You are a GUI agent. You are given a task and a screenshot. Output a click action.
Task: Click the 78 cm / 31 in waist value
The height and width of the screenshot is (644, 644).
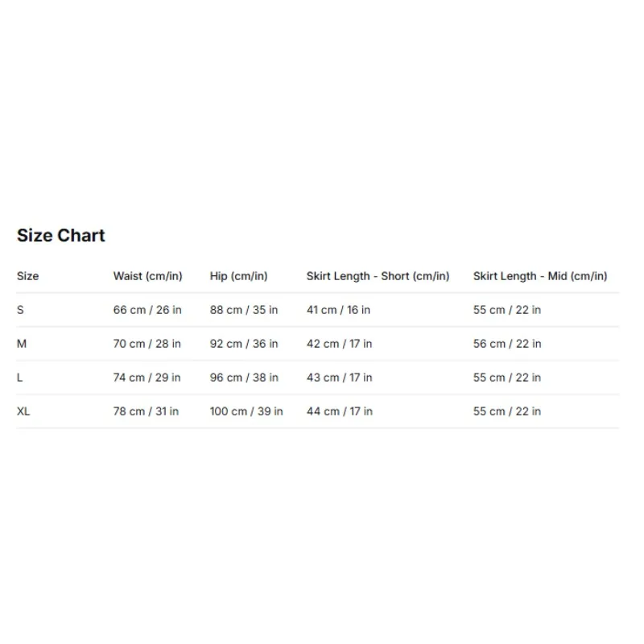pos(146,411)
